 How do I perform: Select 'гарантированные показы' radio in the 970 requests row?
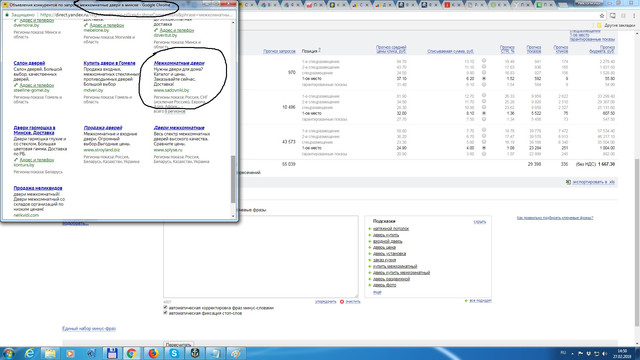click(x=484, y=84)
